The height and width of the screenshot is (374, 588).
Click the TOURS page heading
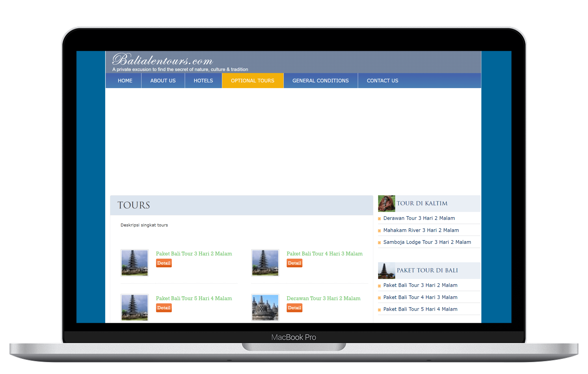(134, 205)
